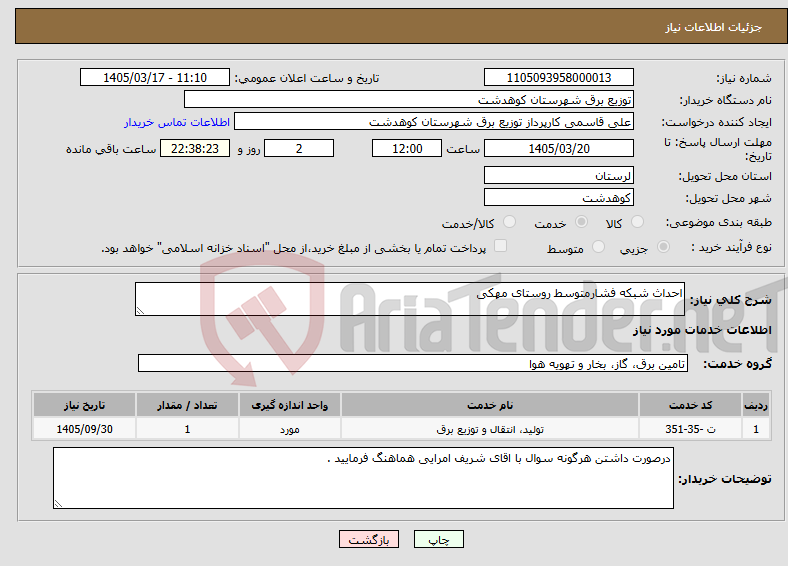The image size is (788, 566).
Task: Click the delivery city field کوهدشت
Action: 558,198
